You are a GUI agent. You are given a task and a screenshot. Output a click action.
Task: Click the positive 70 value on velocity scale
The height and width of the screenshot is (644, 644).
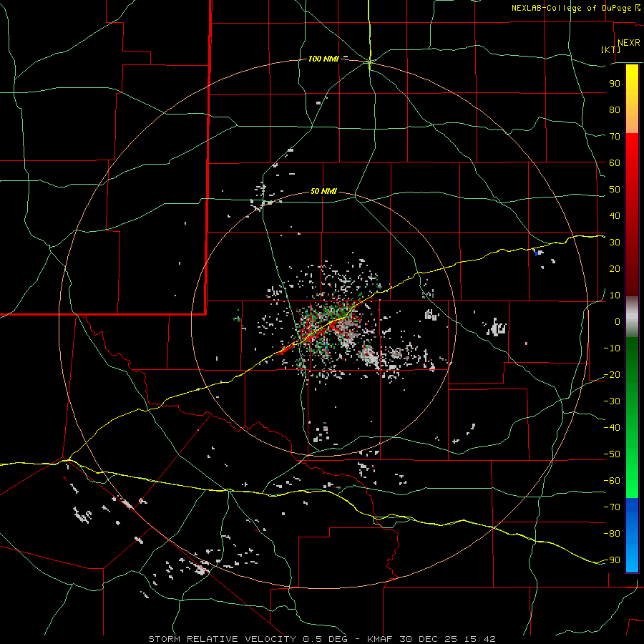615,137
